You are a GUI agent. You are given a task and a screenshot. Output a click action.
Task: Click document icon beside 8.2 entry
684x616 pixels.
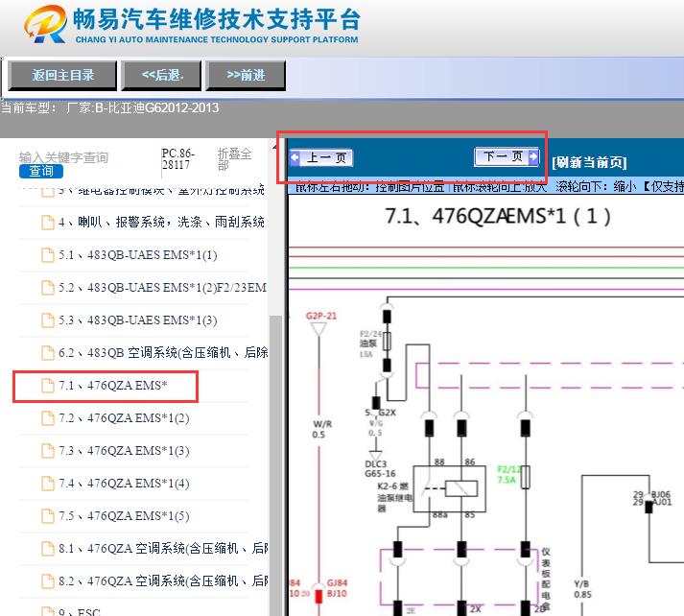point(48,581)
